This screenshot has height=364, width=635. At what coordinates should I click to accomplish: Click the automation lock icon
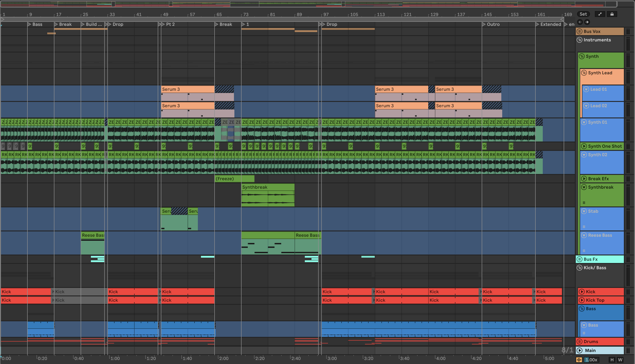tap(612, 14)
